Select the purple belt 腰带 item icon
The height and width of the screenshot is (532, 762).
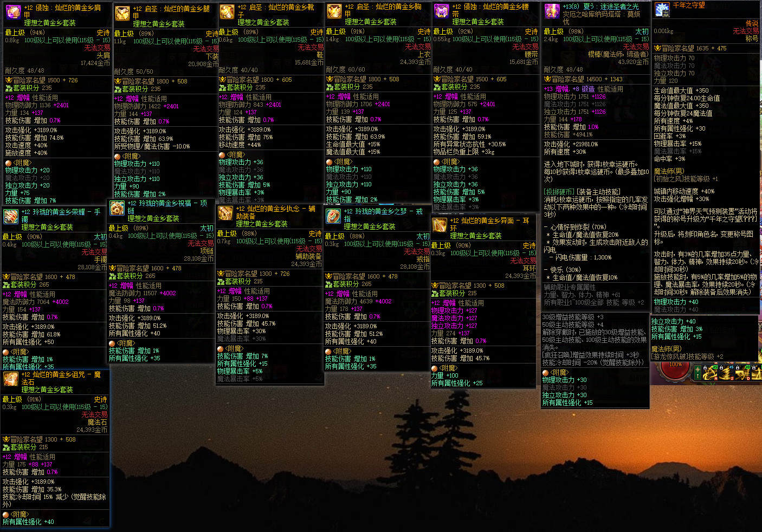click(x=442, y=11)
